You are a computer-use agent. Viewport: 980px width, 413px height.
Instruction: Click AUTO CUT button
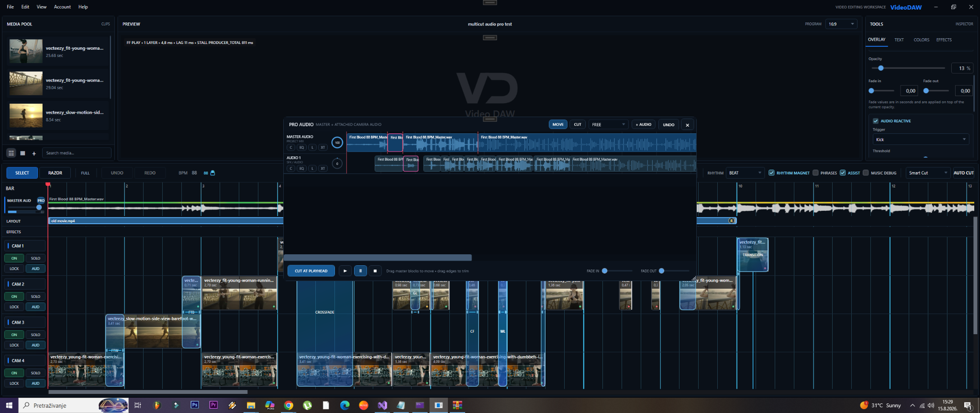(x=963, y=173)
